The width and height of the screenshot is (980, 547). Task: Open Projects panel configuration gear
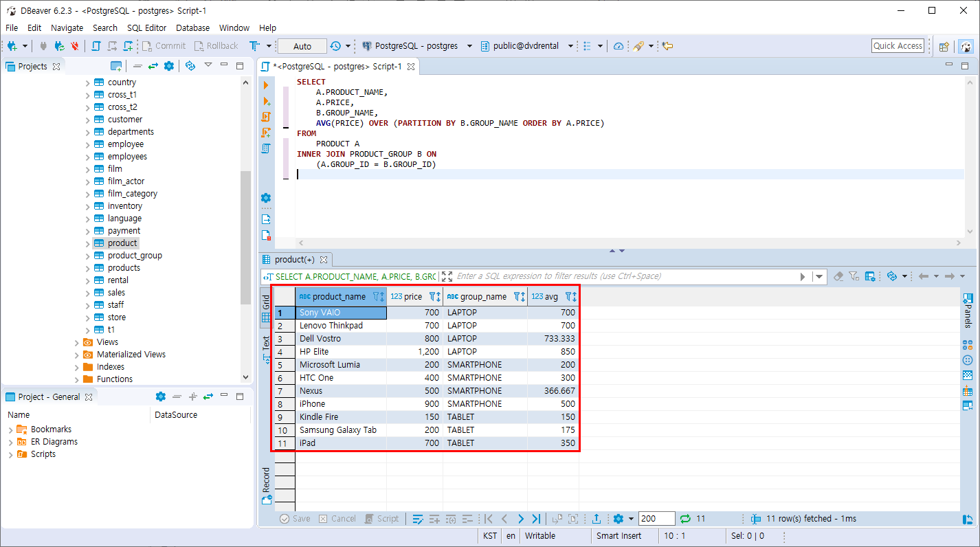coord(169,66)
